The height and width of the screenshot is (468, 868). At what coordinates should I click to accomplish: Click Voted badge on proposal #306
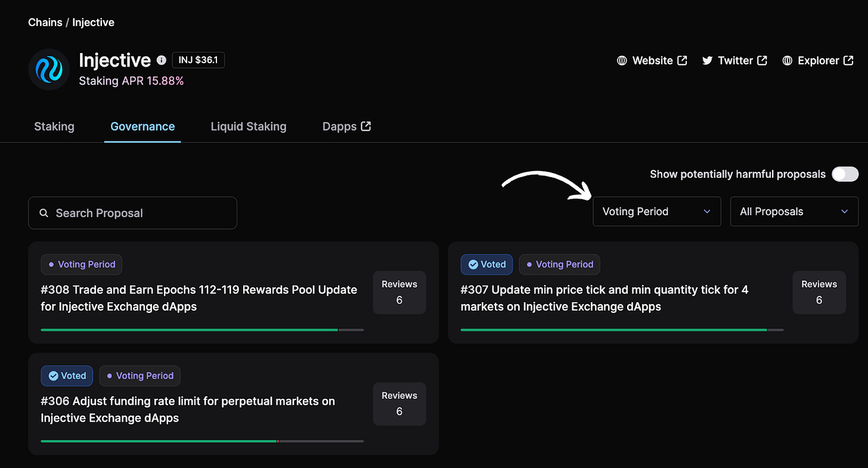click(x=67, y=376)
